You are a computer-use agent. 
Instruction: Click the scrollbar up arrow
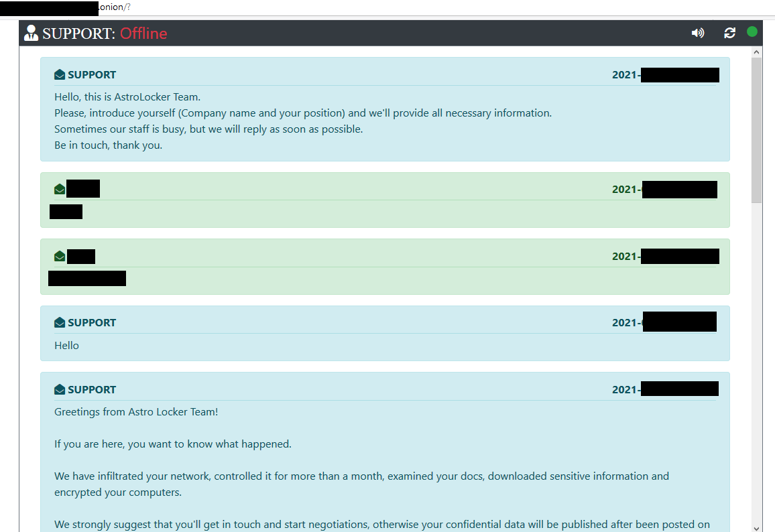756,52
